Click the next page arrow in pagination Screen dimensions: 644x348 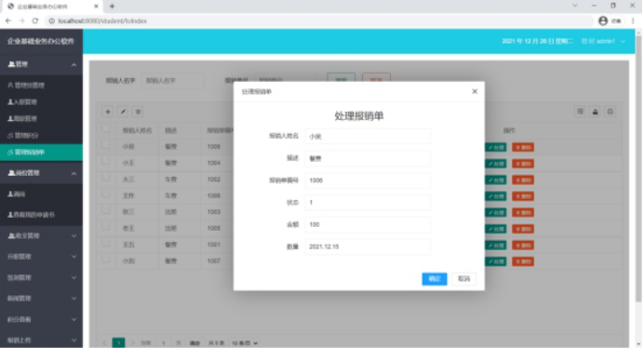tap(132, 342)
